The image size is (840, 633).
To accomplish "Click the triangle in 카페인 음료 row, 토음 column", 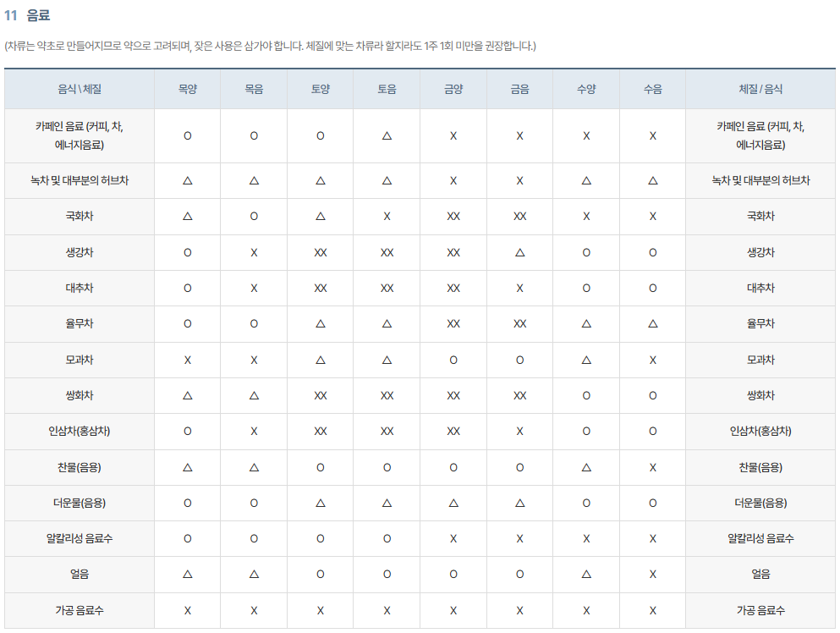I will coord(387,136).
